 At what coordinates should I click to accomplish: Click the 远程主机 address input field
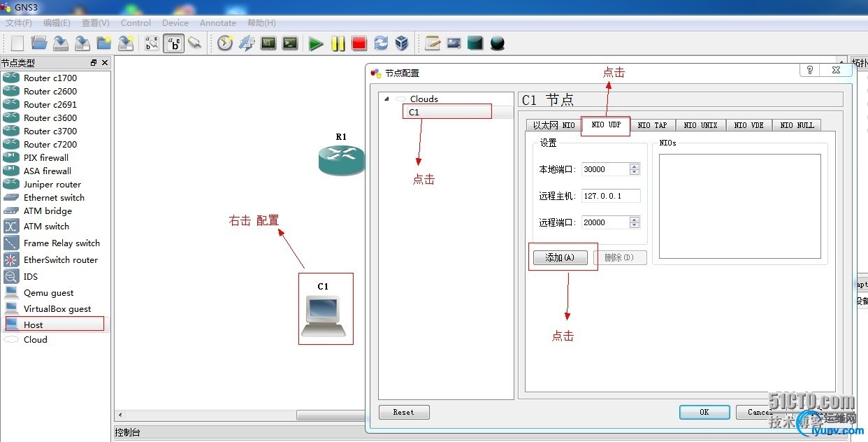(612, 196)
